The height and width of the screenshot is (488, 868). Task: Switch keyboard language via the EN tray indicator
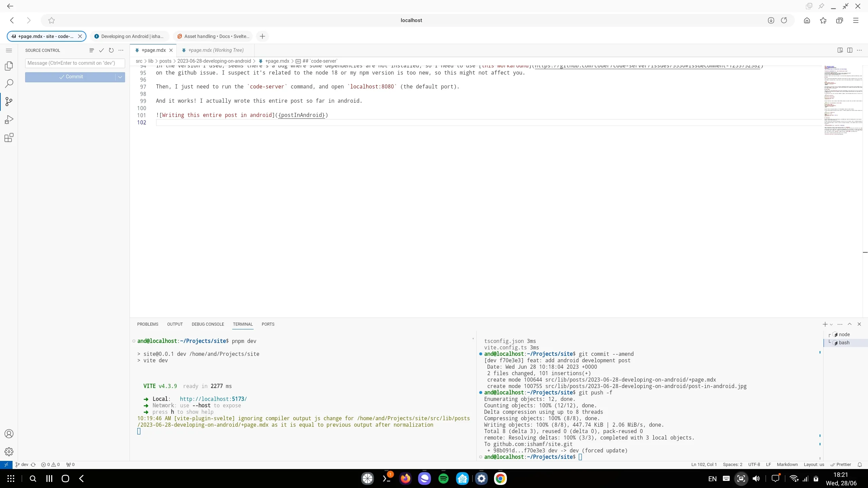tap(712, 478)
